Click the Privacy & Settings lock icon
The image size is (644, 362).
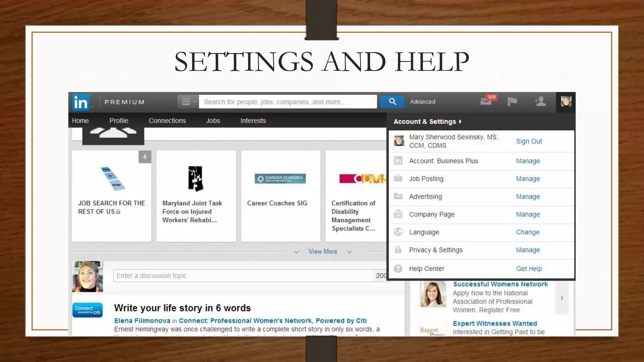pos(398,250)
